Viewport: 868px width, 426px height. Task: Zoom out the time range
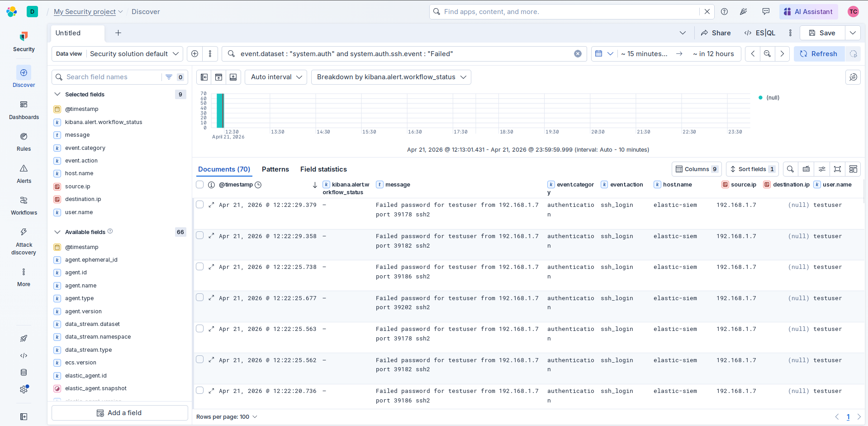[767, 54]
